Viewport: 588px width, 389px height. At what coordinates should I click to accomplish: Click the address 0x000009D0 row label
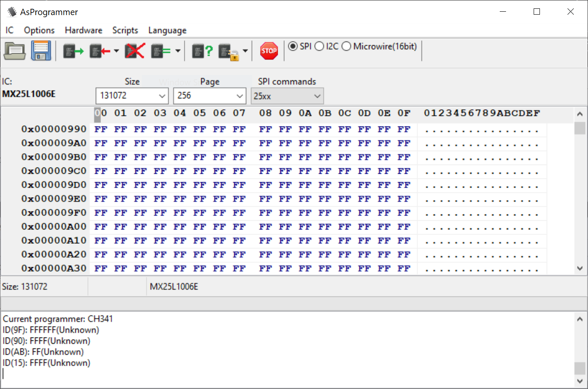click(x=54, y=185)
